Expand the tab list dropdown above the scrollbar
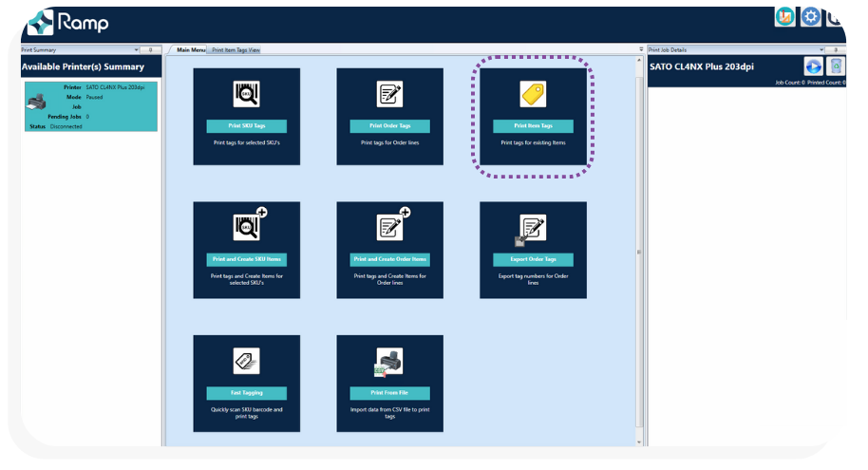868x470 pixels. (x=639, y=49)
